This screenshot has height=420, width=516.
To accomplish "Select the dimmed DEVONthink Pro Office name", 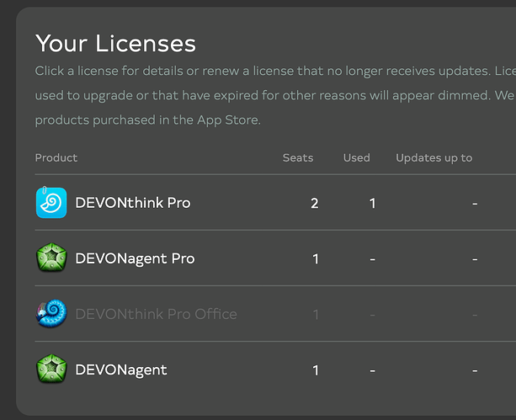I will pyautogui.click(x=156, y=314).
